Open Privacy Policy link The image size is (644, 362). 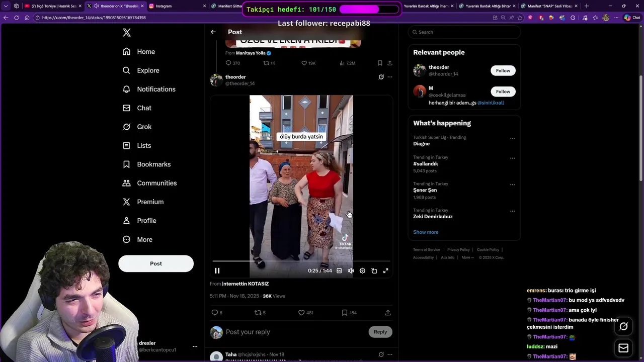click(458, 250)
